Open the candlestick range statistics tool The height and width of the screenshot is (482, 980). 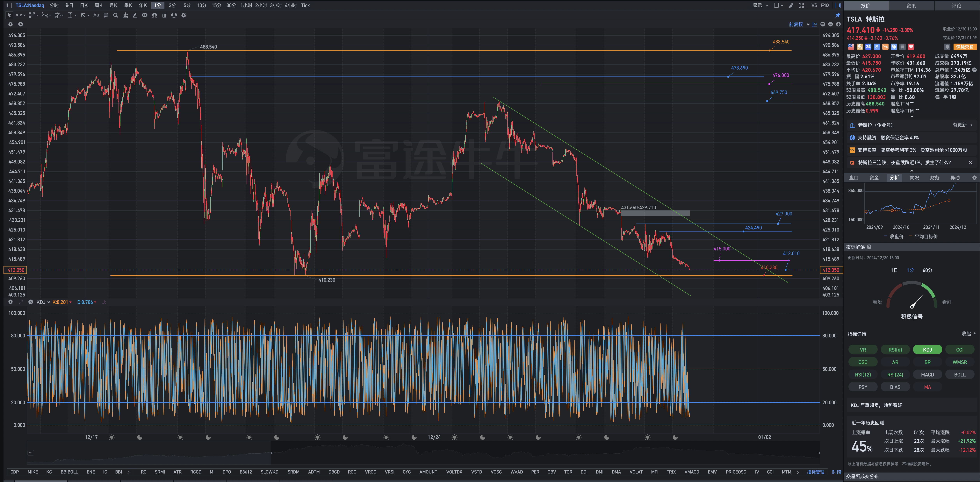coord(125,15)
